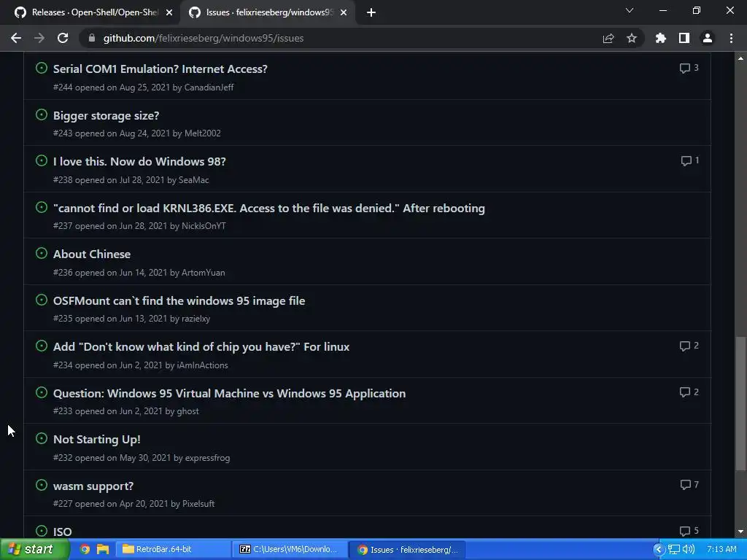Open a new tab with plus button
747x560 pixels.
[371, 12]
